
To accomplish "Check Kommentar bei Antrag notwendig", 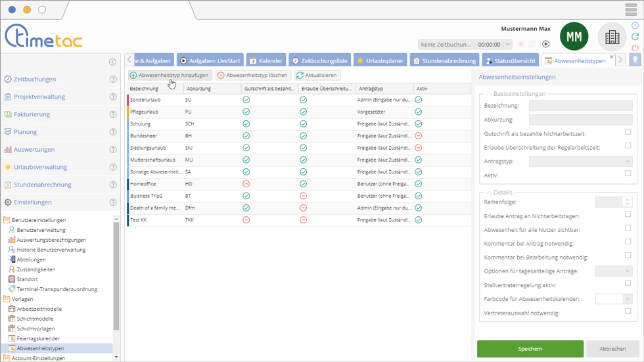I will click(628, 242).
